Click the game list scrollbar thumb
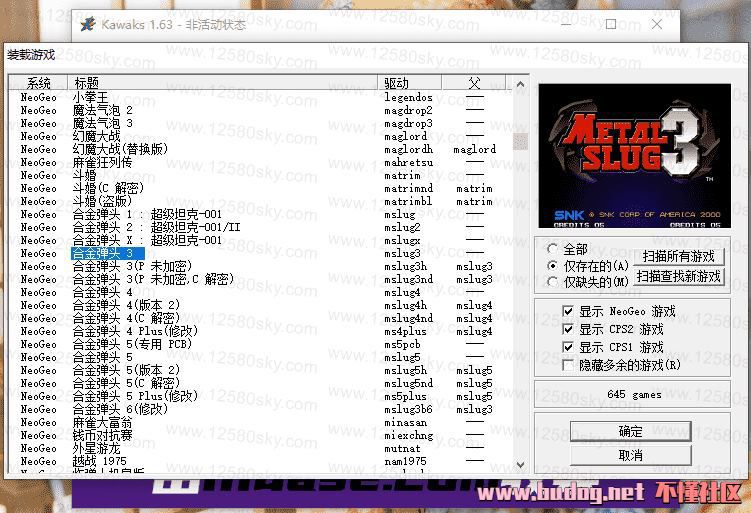The width and height of the screenshot is (751, 513). (x=521, y=141)
